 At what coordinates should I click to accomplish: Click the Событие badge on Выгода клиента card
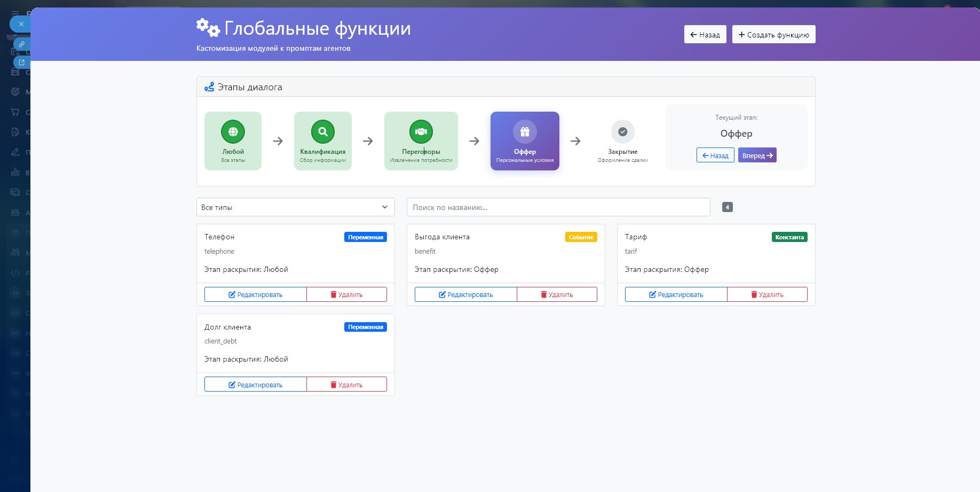581,237
